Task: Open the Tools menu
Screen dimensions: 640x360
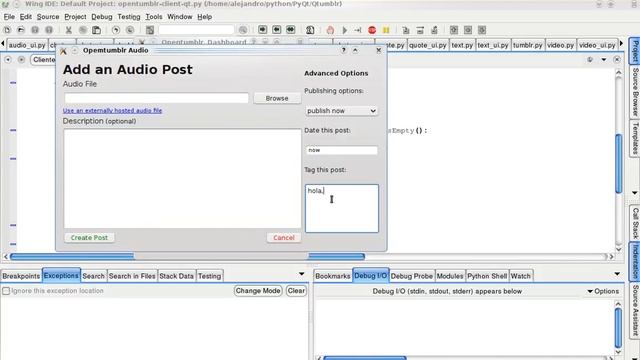Action: (154, 17)
